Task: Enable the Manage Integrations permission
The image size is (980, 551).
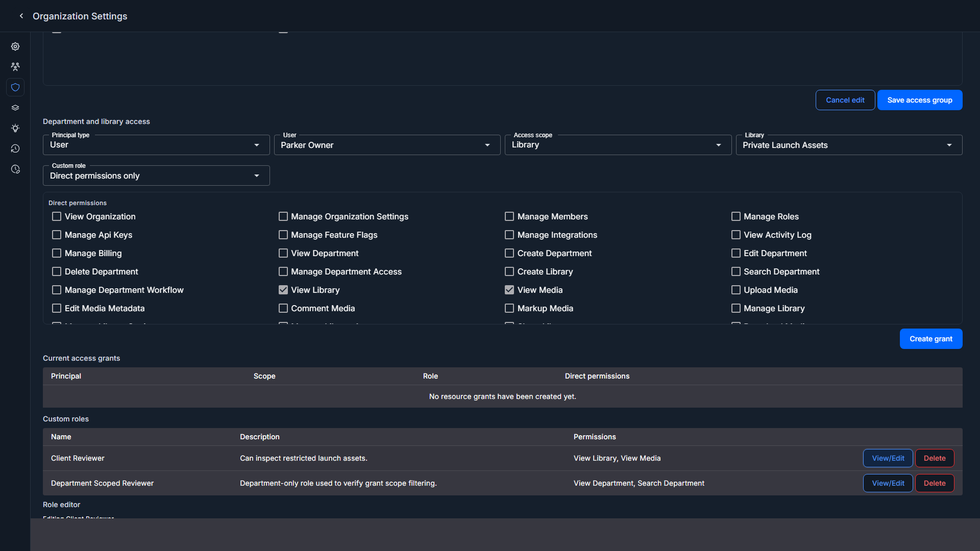Action: pos(509,235)
